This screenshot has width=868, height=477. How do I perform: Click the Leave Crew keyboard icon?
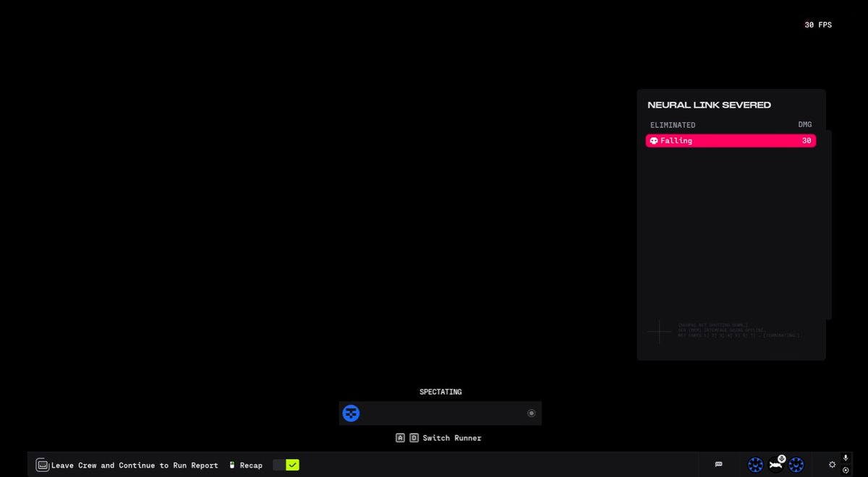[43, 465]
